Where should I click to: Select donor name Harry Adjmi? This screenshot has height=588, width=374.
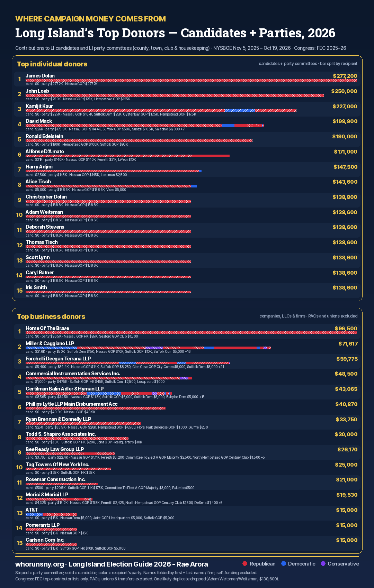point(39,167)
